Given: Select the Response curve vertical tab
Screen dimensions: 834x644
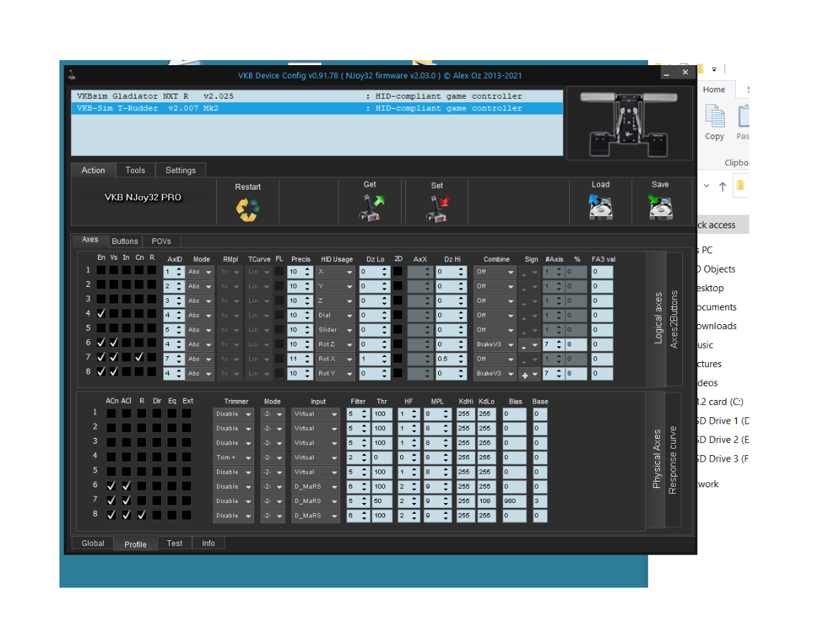Looking at the screenshot, I should coord(672,460).
